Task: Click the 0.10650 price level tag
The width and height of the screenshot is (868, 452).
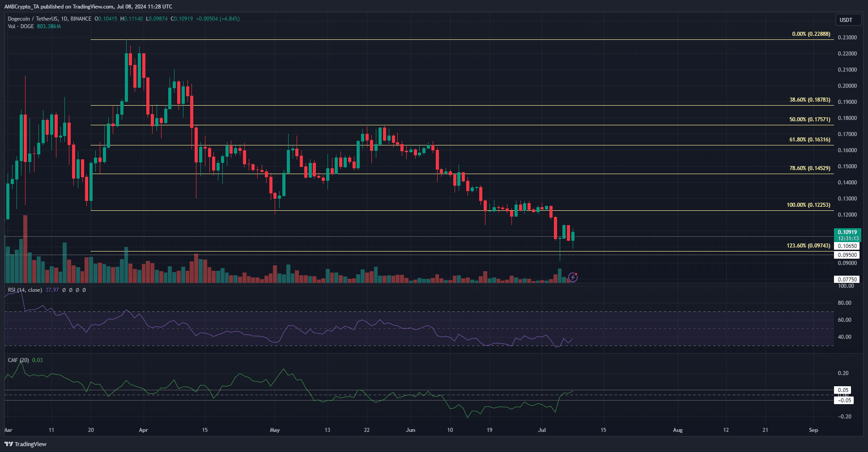Action: [847, 246]
